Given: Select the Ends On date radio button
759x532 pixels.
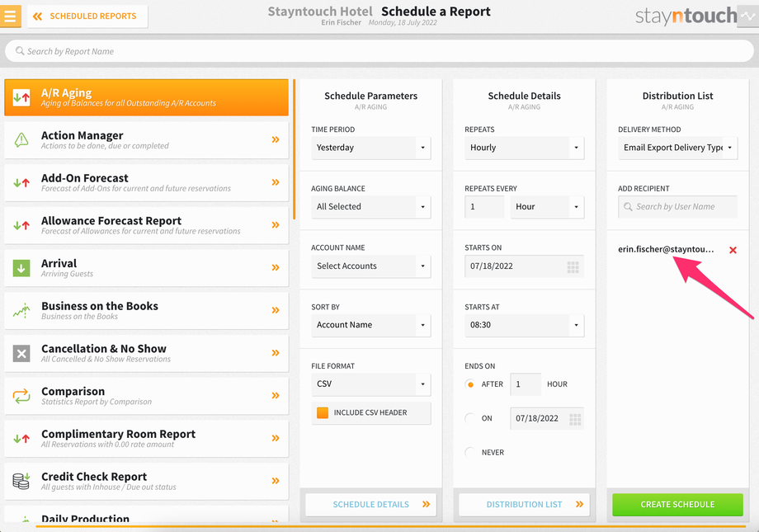Looking at the screenshot, I should click(470, 418).
